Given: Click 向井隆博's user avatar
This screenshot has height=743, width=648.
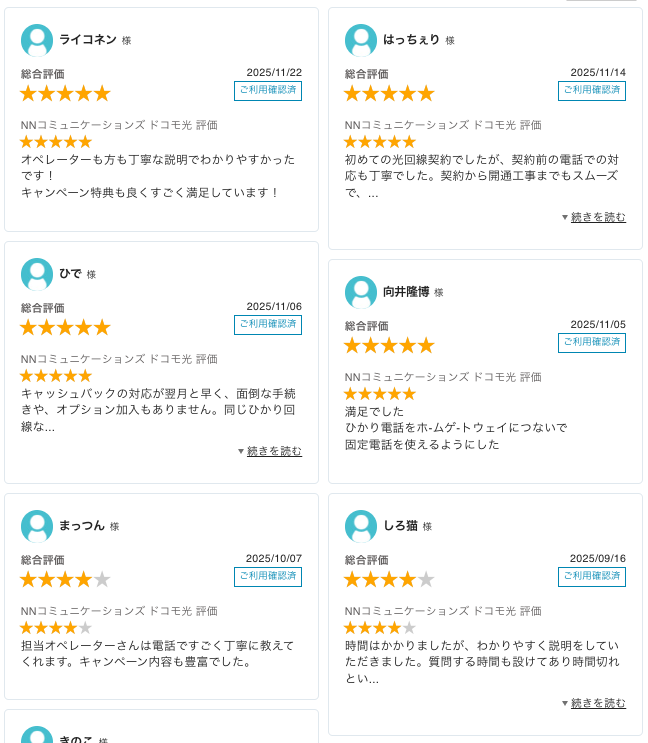Looking at the screenshot, I should [x=361, y=293].
